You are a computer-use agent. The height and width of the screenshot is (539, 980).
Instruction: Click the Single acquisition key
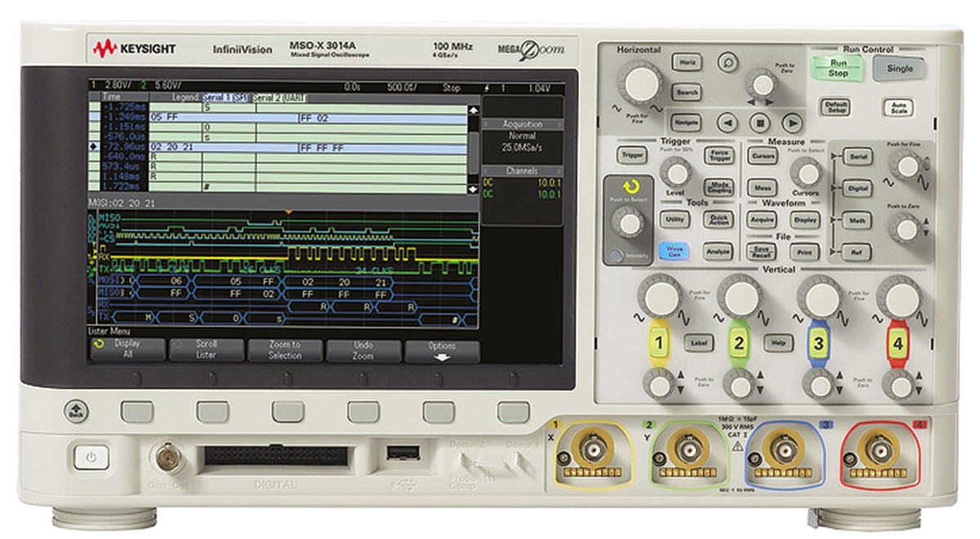pos(900,69)
